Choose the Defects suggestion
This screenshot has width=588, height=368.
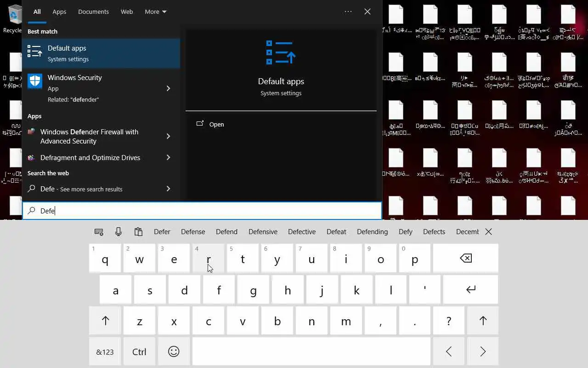pos(434,232)
